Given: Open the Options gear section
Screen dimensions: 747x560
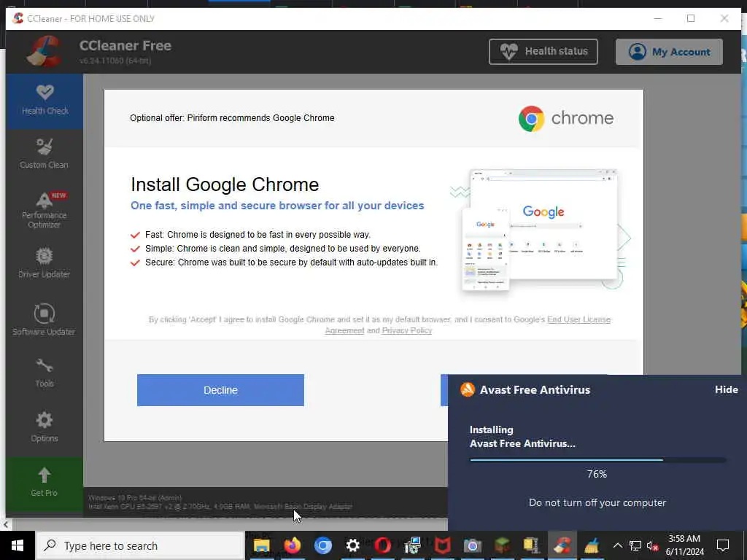Looking at the screenshot, I should 44,427.
